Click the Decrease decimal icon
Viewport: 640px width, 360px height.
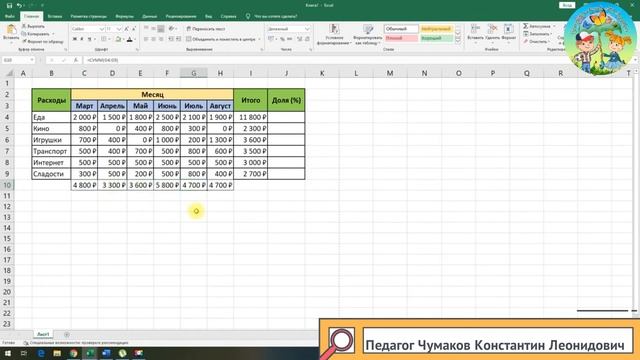[x=307, y=39]
